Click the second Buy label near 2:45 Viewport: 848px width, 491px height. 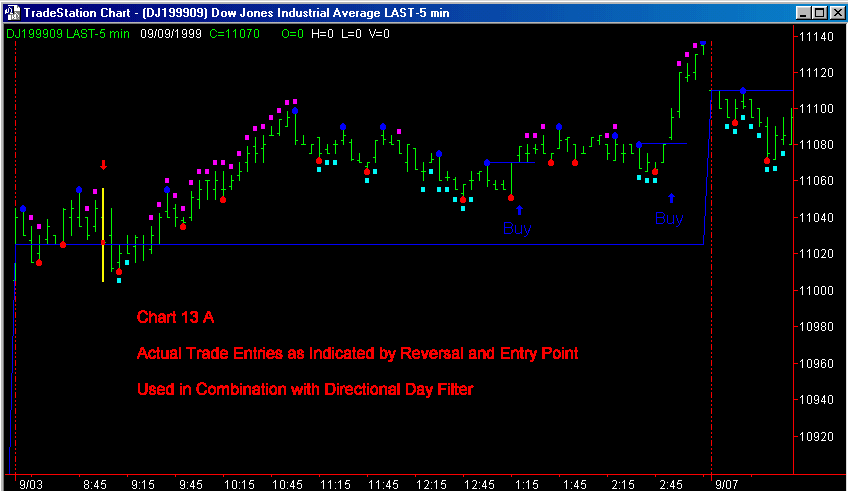click(670, 218)
